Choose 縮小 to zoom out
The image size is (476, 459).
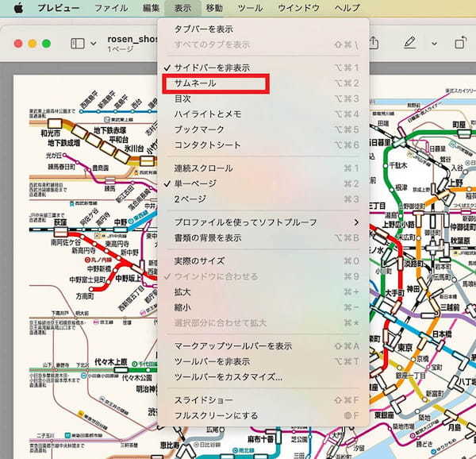(x=263, y=307)
